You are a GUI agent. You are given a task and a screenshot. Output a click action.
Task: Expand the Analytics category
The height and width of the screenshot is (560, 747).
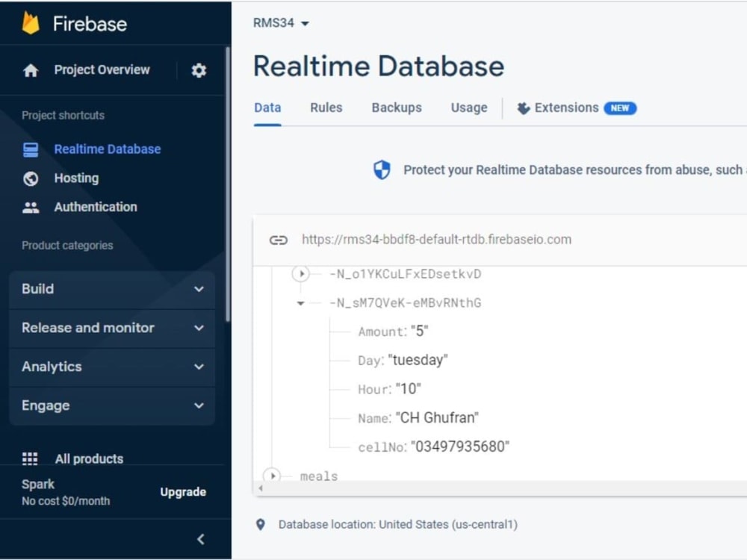[112, 367]
